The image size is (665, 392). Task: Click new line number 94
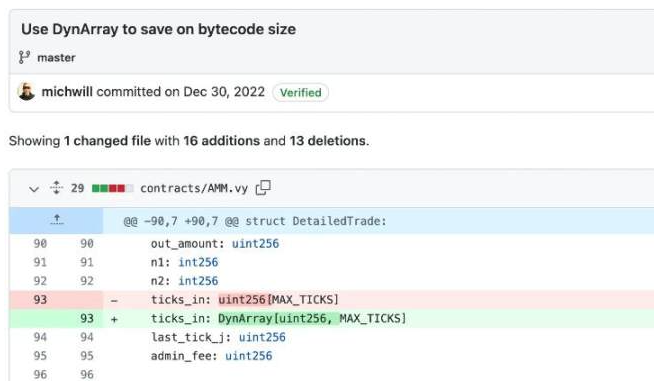coord(87,337)
